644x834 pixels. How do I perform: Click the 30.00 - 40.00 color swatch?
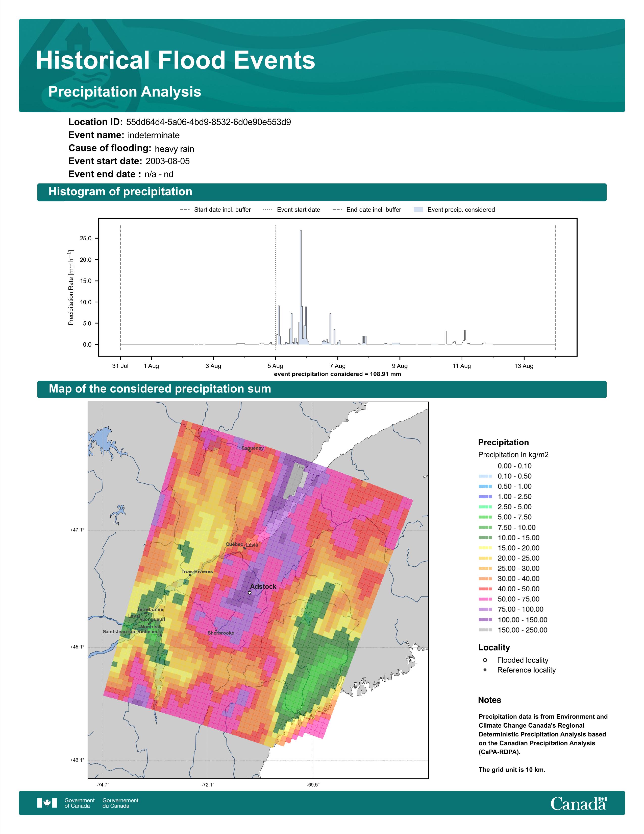485,579
